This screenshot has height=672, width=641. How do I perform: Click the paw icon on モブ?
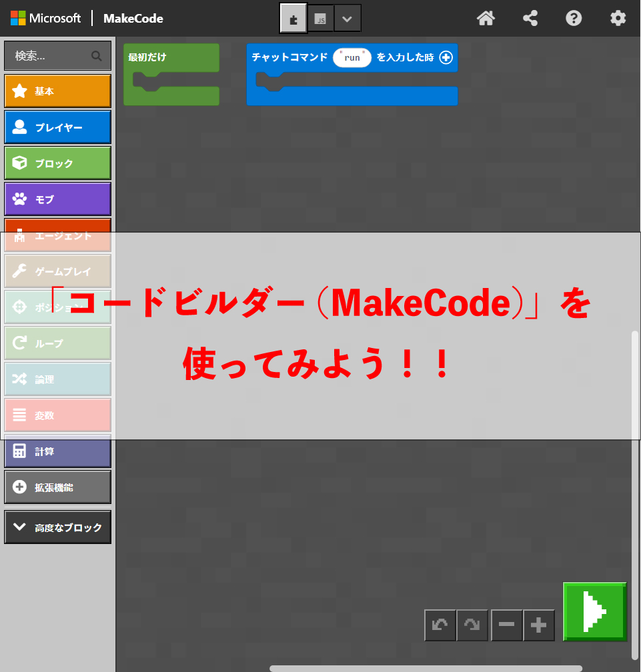tap(20, 199)
